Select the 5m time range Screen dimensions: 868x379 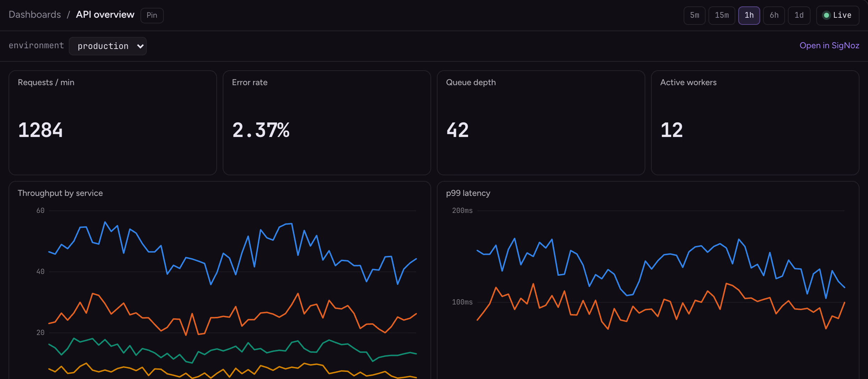[x=694, y=15]
